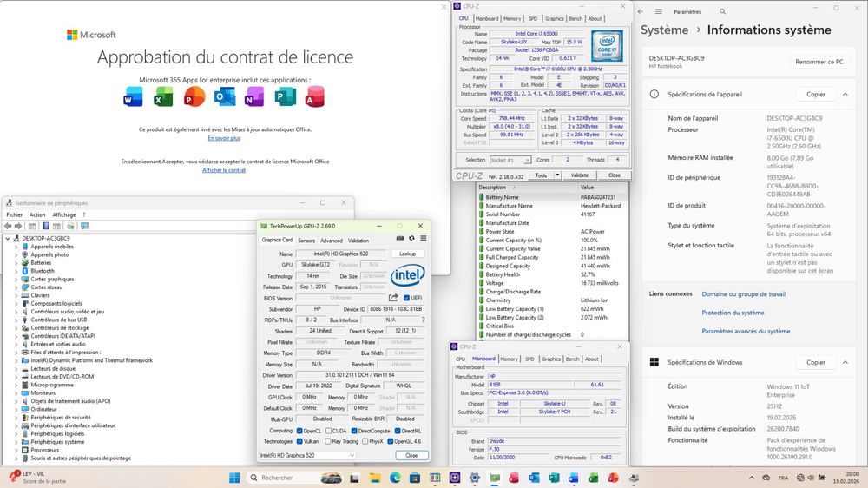Open the Settings gear icon on taskbar
The width and height of the screenshot is (868, 488).
pos(475,478)
